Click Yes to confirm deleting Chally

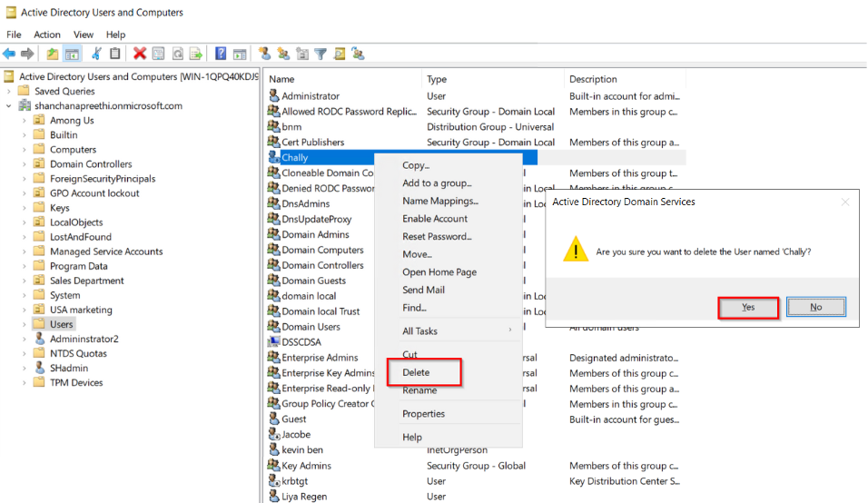point(748,307)
